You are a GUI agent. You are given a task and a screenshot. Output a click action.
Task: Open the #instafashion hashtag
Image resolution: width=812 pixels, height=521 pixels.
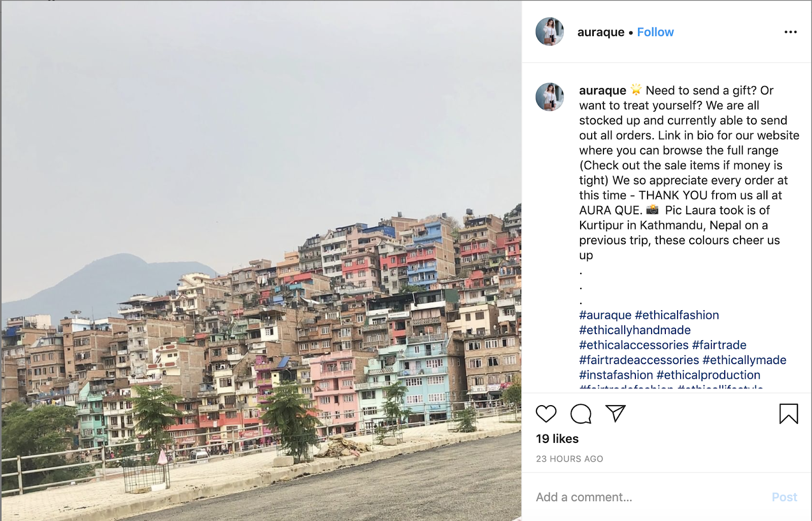(x=616, y=375)
